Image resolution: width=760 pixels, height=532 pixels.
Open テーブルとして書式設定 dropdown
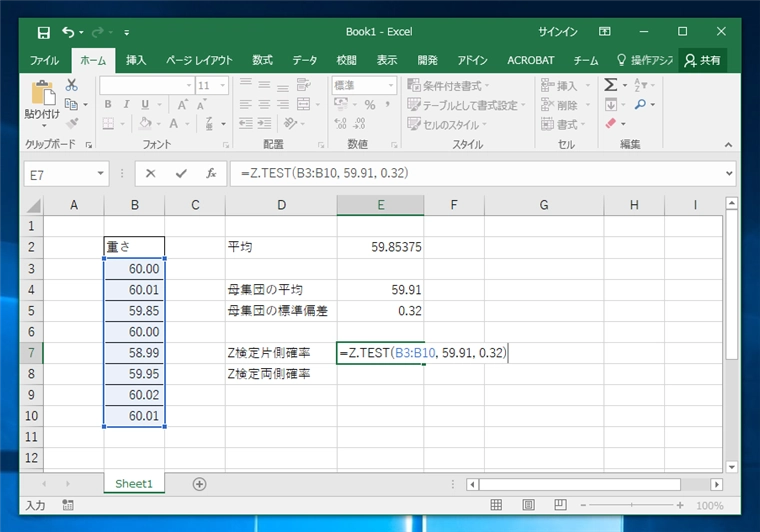pos(466,105)
